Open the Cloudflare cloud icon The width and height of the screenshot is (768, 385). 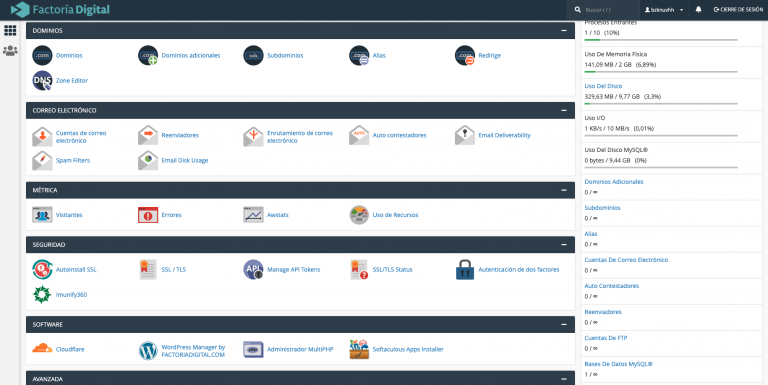click(42, 349)
